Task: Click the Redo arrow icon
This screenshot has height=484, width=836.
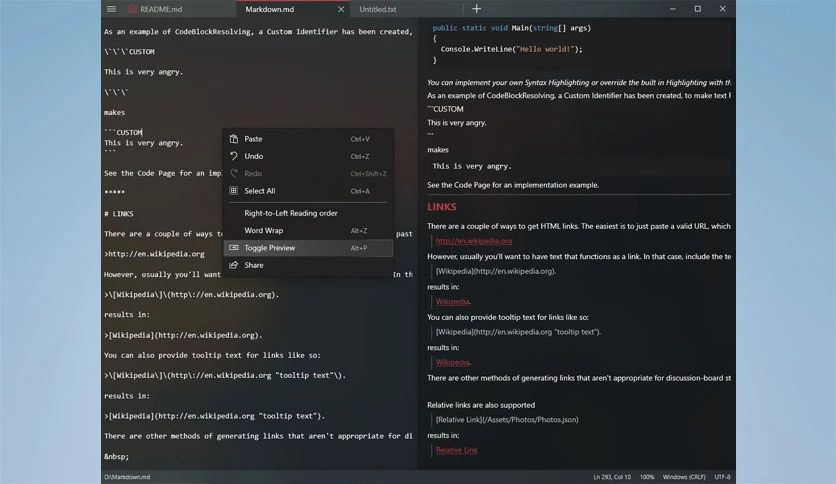Action: pyautogui.click(x=234, y=173)
